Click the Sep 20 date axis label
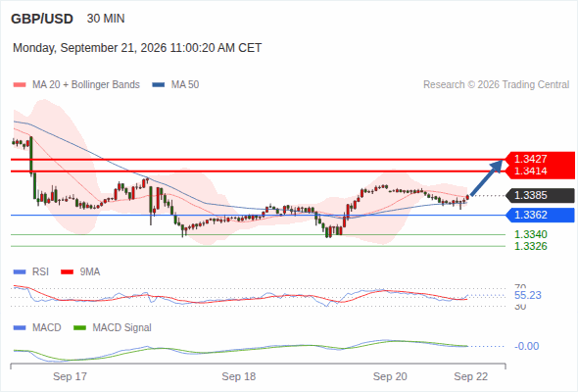The image size is (578, 392). coord(390,376)
